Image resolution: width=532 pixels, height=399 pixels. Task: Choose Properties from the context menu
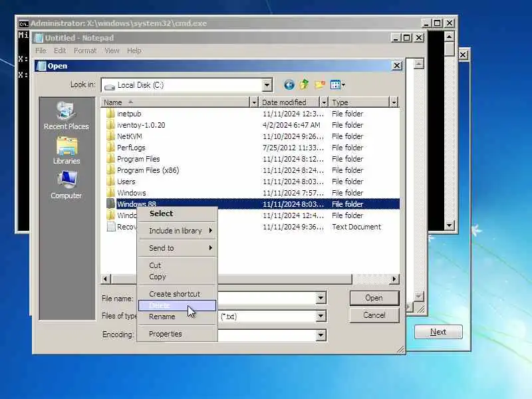[177, 334]
